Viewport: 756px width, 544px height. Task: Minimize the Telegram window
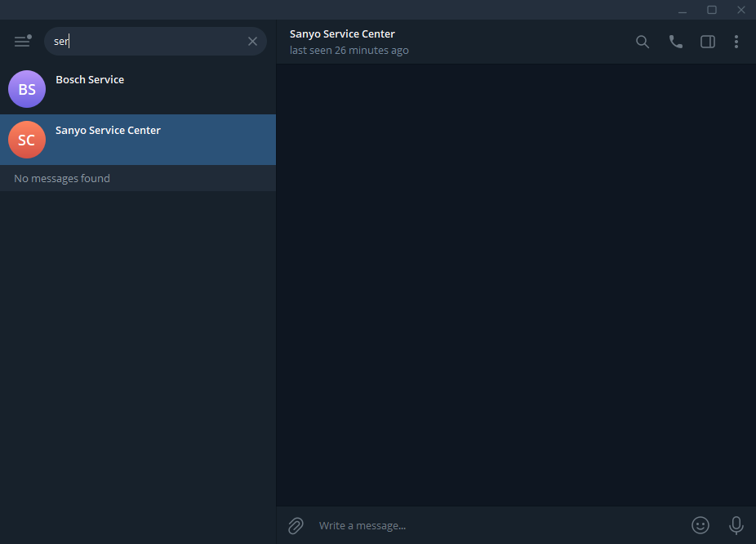point(683,10)
